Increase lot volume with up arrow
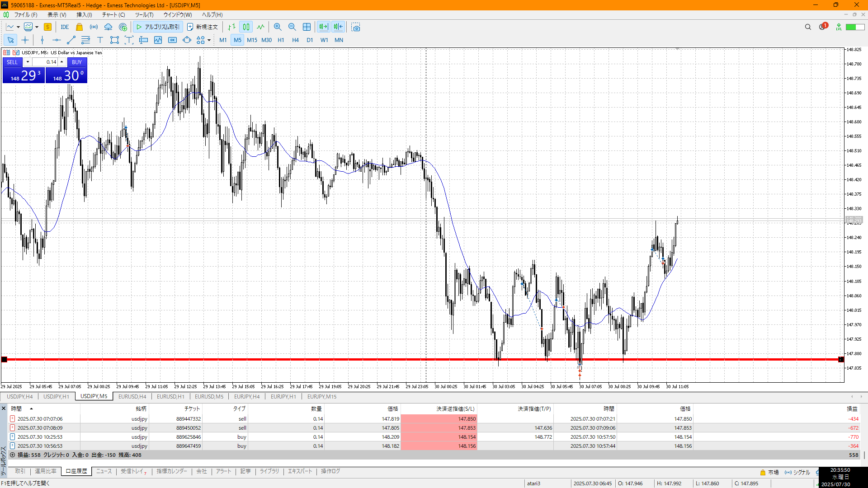Screen dimensions: 868x488 click(x=61, y=62)
